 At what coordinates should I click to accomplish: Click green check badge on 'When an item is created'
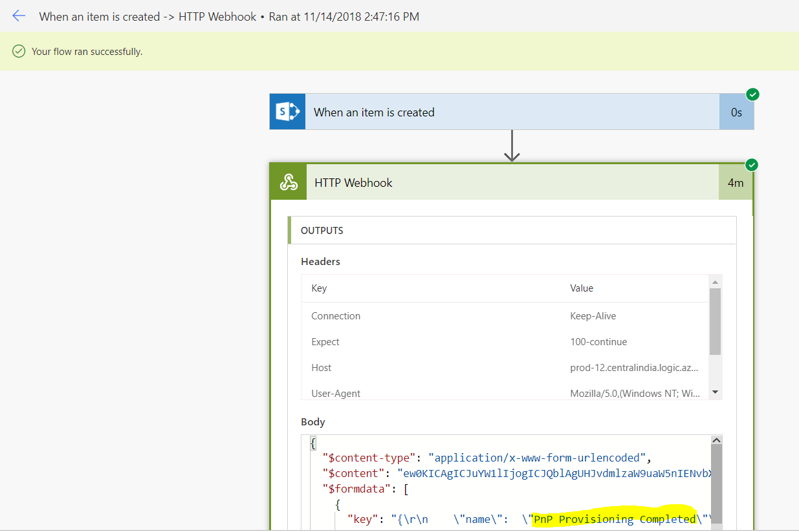752,94
